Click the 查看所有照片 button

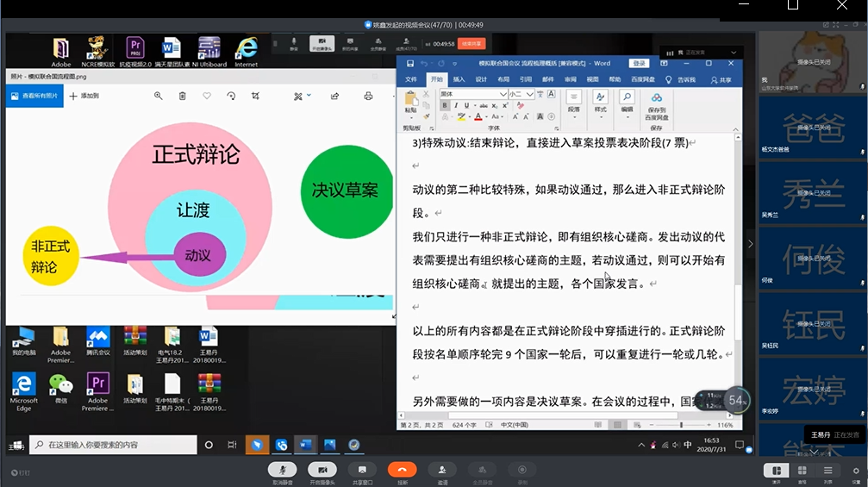(x=34, y=96)
